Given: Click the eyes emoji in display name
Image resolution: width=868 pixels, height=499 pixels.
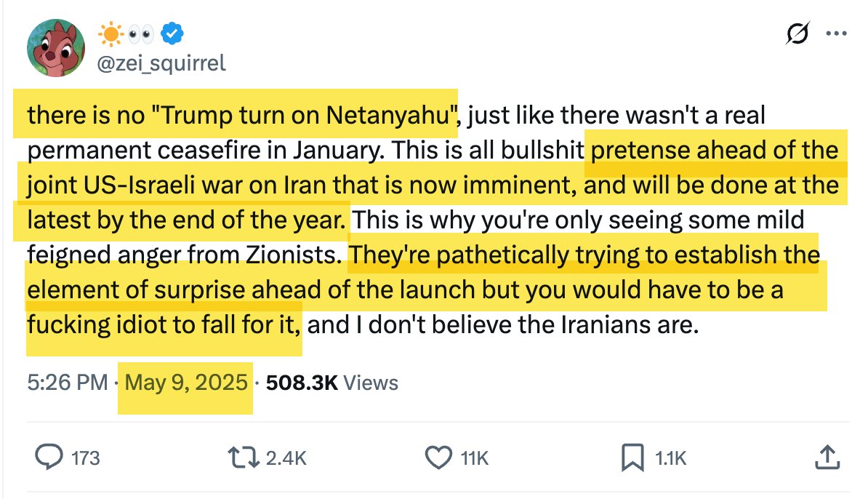Looking at the screenshot, I should coord(140,34).
